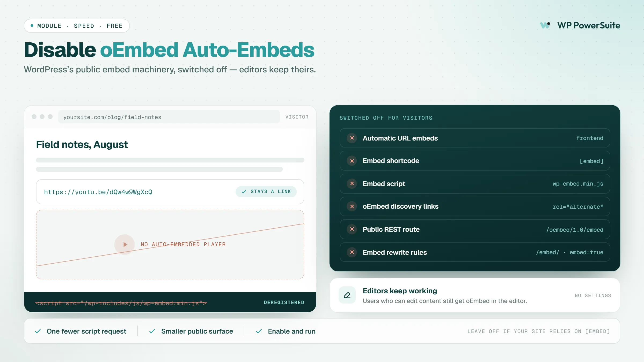Click the STAYS A LINK badge
Image resolution: width=644 pixels, height=362 pixels.
coord(266,192)
